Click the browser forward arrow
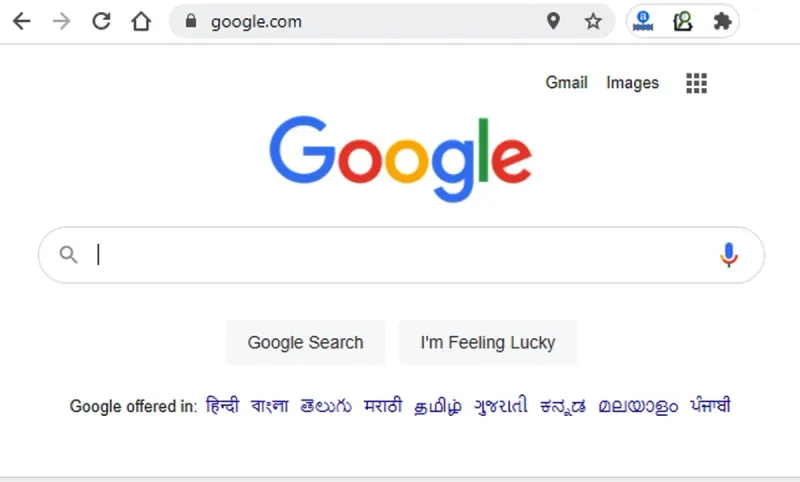Viewport: 800px width, 482px height. [x=61, y=21]
